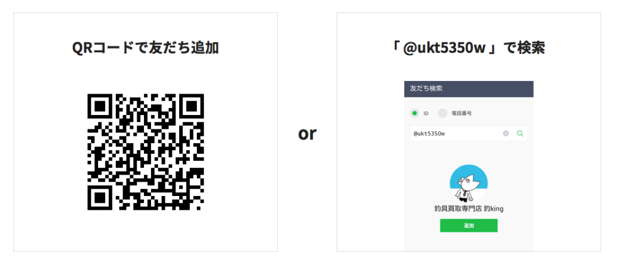Click the 釣king profile avatar image
This screenshot has width=644, height=267.
tap(469, 183)
